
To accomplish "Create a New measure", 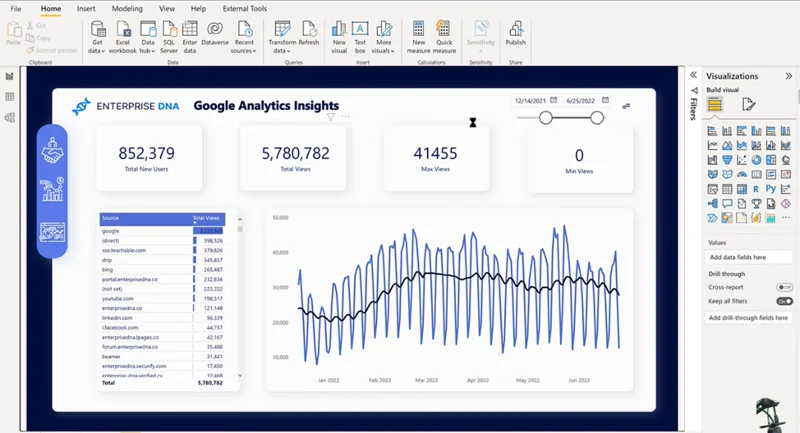I will pyautogui.click(x=418, y=37).
